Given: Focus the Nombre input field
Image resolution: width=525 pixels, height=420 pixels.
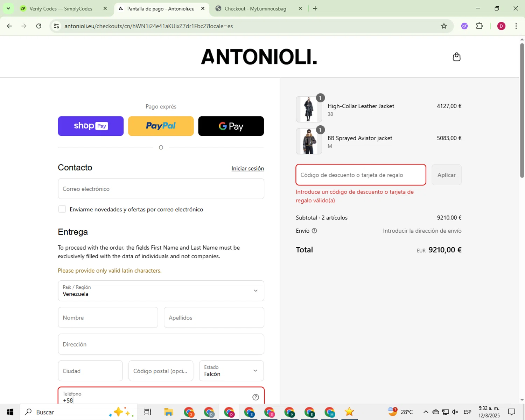Looking at the screenshot, I should (x=108, y=317).
